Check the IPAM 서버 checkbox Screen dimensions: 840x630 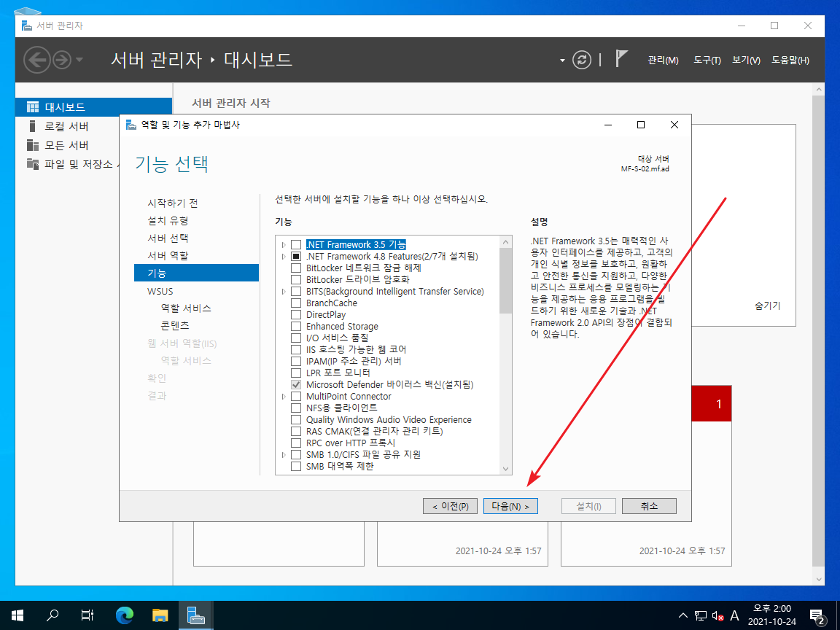point(296,362)
